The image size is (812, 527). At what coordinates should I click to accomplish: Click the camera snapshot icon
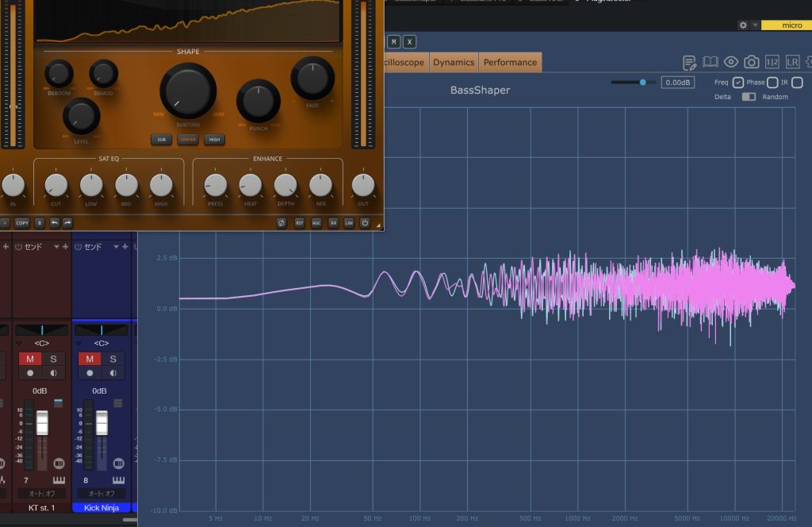(x=751, y=62)
